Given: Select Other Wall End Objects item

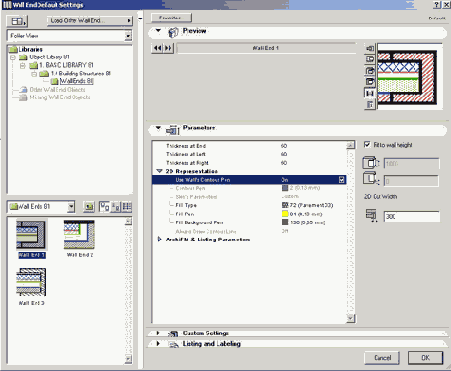Looking at the screenshot, I should coord(57,90).
